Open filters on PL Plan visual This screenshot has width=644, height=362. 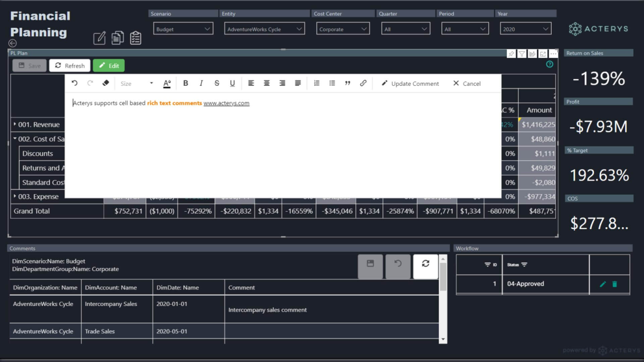(x=522, y=54)
